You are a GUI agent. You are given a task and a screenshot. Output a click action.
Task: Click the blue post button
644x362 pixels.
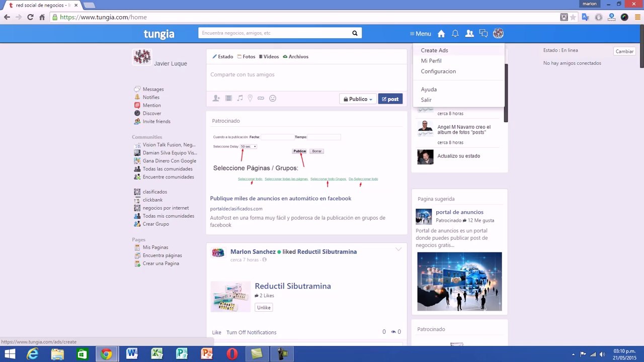[390, 99]
